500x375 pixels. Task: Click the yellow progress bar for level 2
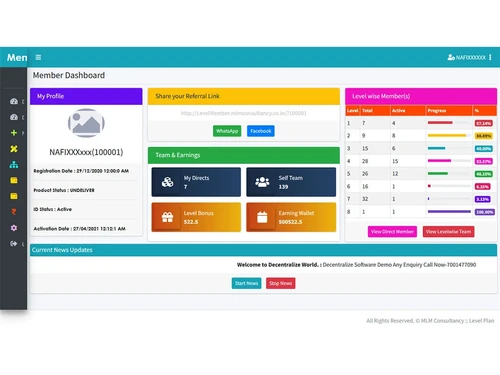tap(447, 135)
